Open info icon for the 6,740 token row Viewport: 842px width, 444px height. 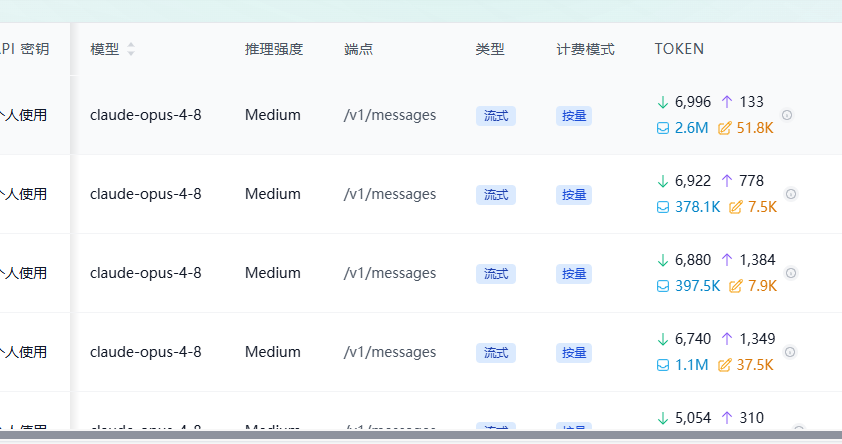[789, 352]
